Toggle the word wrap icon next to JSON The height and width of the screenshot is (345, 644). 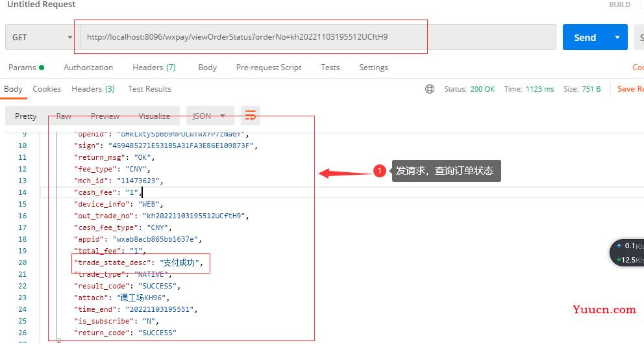point(251,116)
